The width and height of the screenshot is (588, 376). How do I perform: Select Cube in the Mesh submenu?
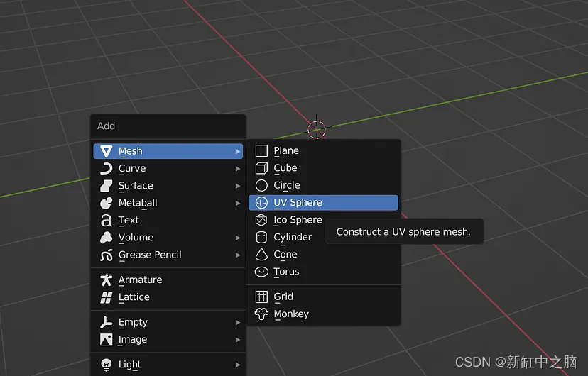[x=323, y=168]
